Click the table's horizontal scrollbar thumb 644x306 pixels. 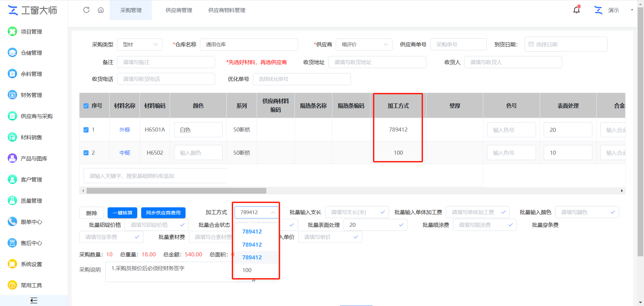coord(176,191)
